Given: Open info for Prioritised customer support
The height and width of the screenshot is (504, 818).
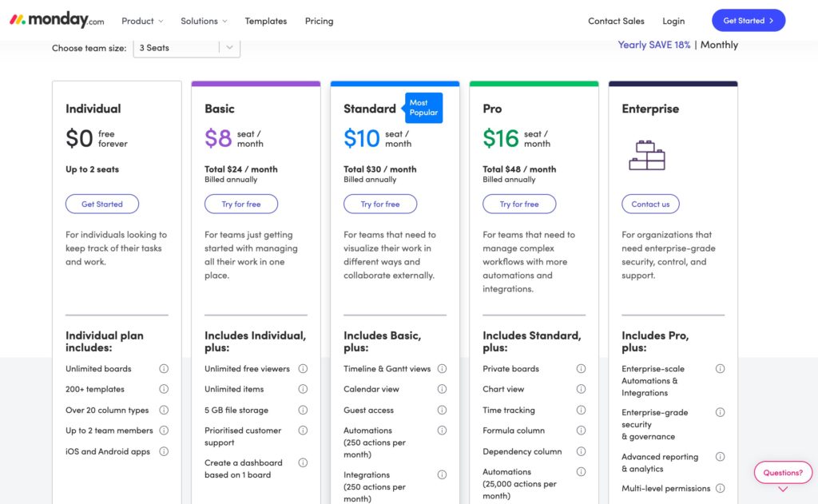Looking at the screenshot, I should pos(303,431).
